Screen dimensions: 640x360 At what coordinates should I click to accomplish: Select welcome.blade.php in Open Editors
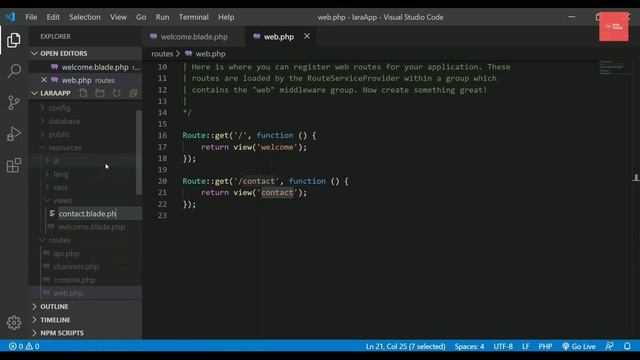tap(95, 67)
